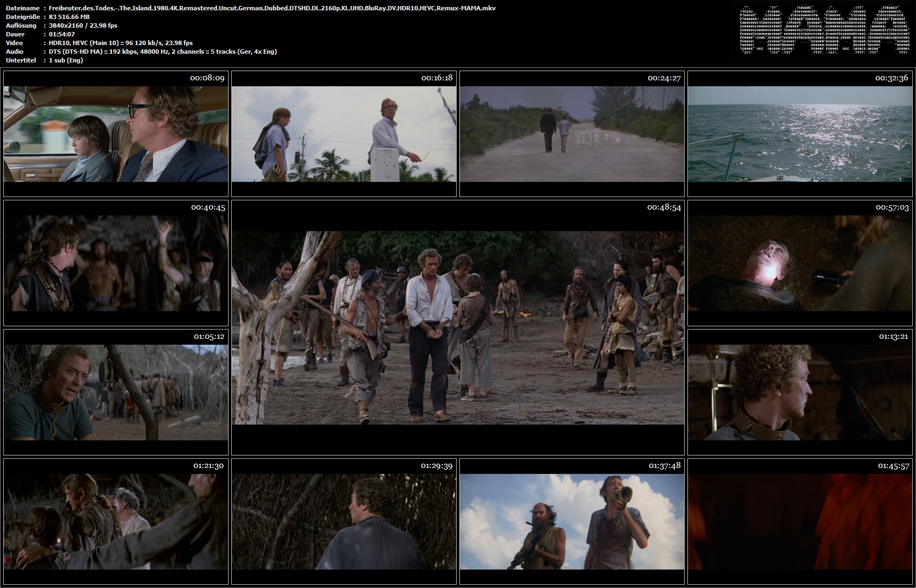Open the thumbnail at timestamp 01:21:30
The image size is (916, 588).
pyautogui.click(x=116, y=521)
